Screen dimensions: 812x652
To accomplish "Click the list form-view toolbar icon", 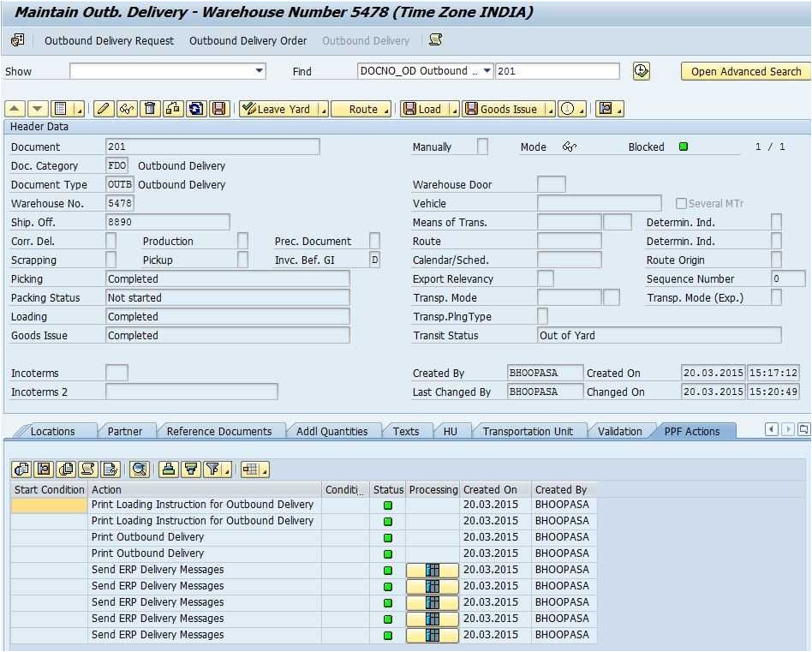I will (61, 109).
